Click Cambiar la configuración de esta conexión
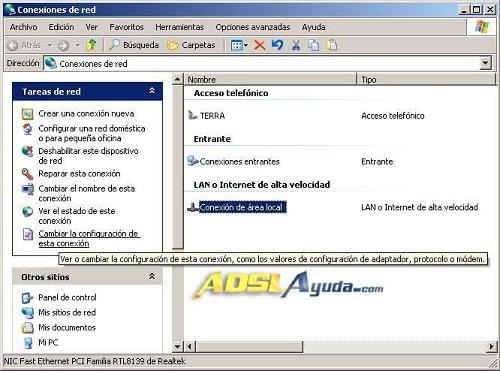 [89, 238]
